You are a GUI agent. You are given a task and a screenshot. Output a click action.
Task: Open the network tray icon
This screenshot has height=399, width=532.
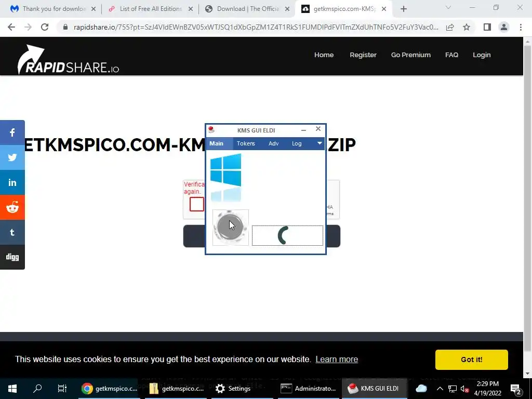pos(453,389)
